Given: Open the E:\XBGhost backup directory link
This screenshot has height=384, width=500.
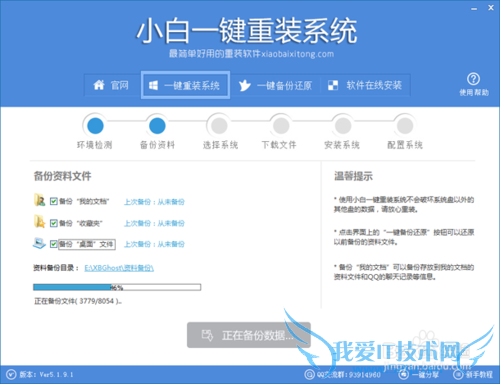Looking at the screenshot, I should (x=119, y=268).
